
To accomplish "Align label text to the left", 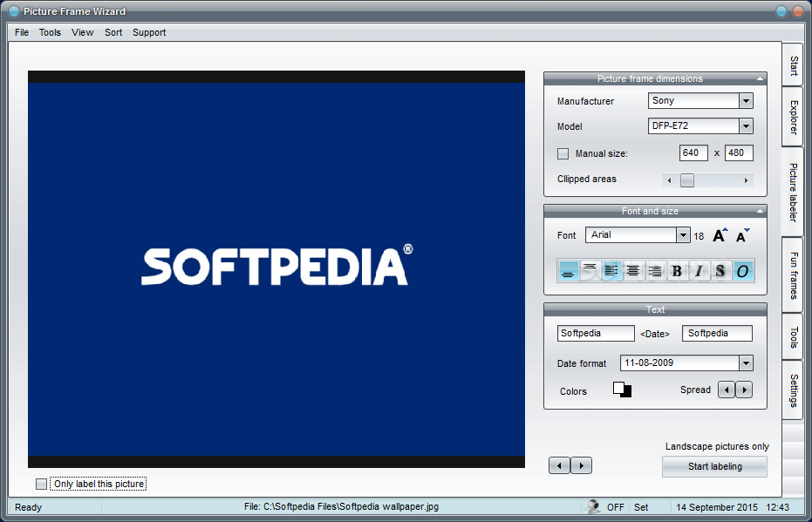I will (x=611, y=270).
